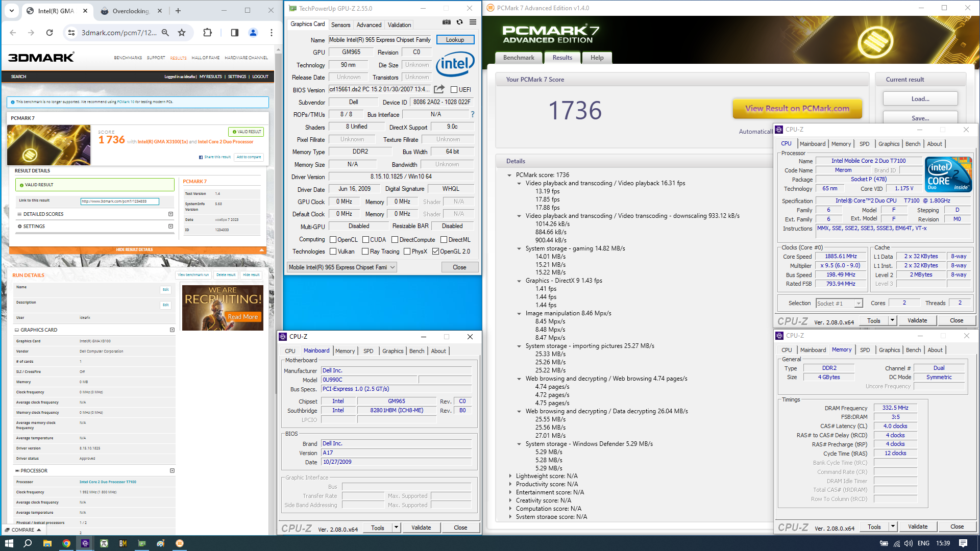Take a GPU-Z screenshot with camera icon
The width and height of the screenshot is (980, 551).
[447, 22]
